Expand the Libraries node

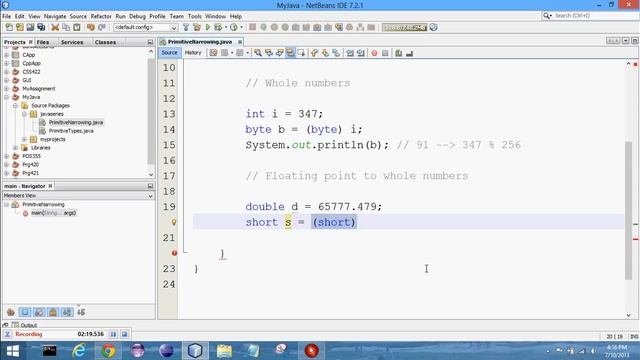click(x=16, y=148)
